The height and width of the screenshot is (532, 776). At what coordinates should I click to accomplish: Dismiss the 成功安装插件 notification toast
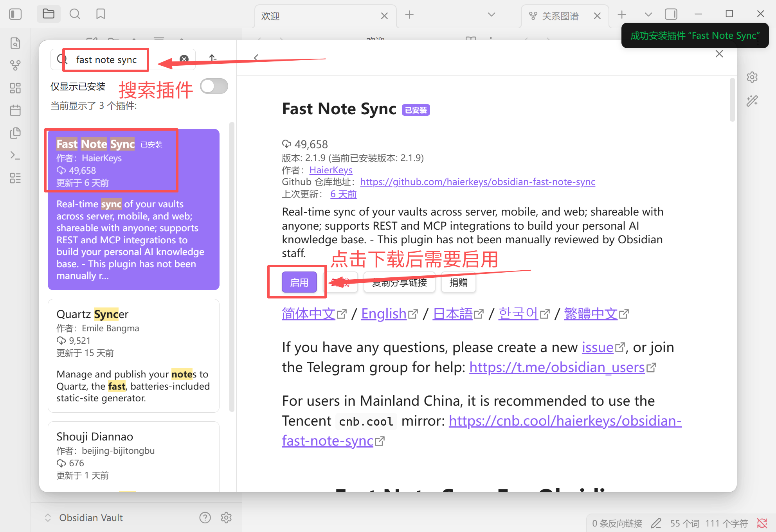(x=695, y=36)
